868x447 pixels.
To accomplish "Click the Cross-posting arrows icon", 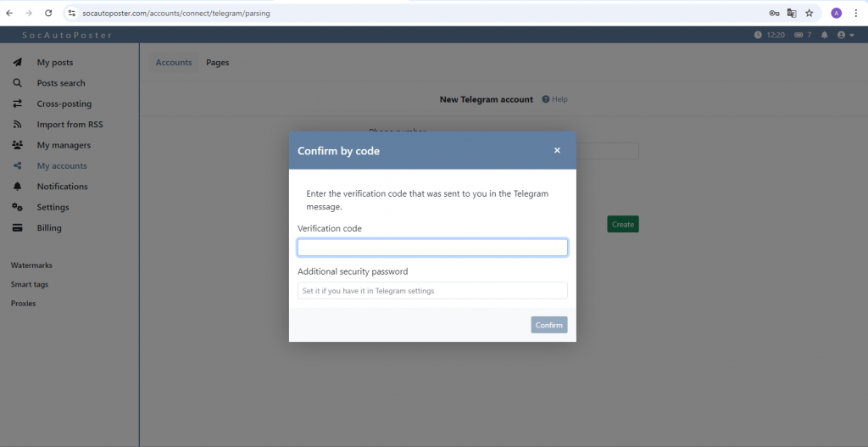I will (17, 103).
